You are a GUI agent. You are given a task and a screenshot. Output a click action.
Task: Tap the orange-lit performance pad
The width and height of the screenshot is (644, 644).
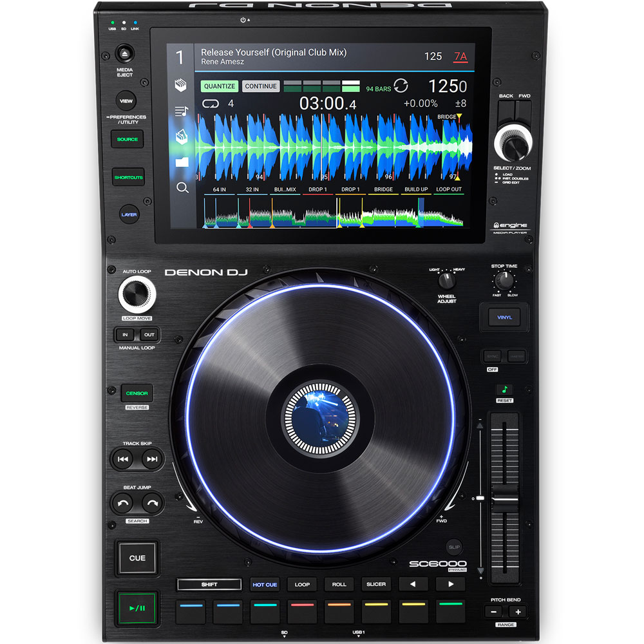pyautogui.click(x=339, y=612)
